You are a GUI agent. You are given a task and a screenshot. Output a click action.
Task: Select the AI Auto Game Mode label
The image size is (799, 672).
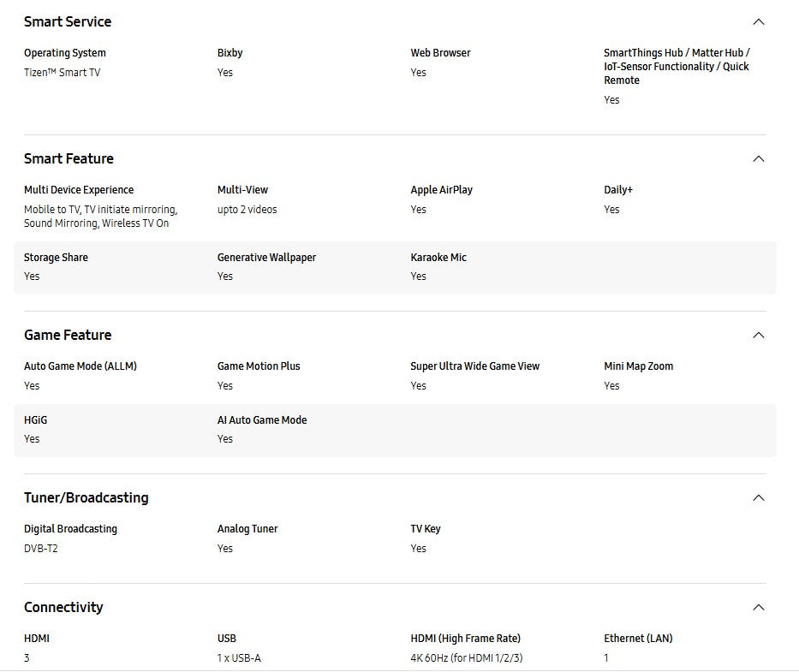[x=262, y=420]
